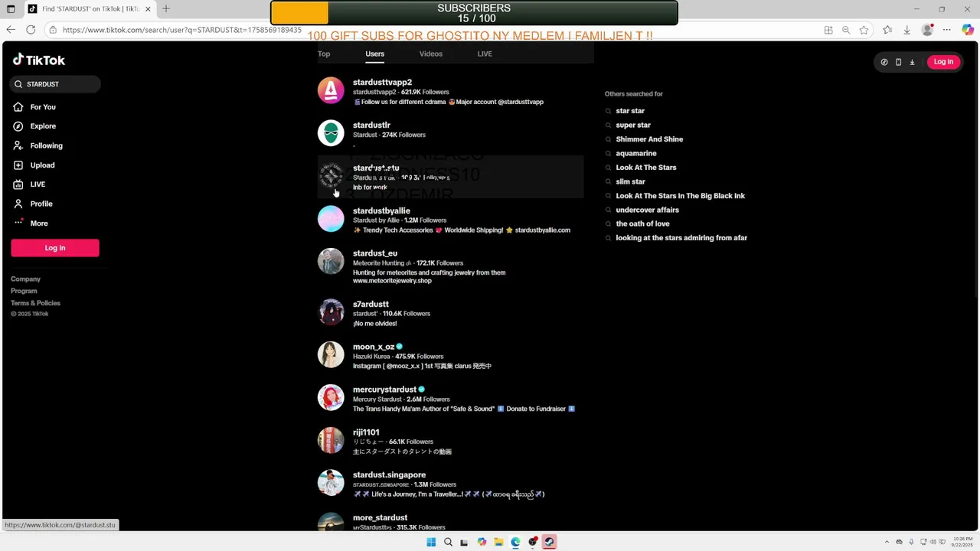Search suggestion 'aquamarine'
The height and width of the screenshot is (551, 980).
[x=636, y=153]
